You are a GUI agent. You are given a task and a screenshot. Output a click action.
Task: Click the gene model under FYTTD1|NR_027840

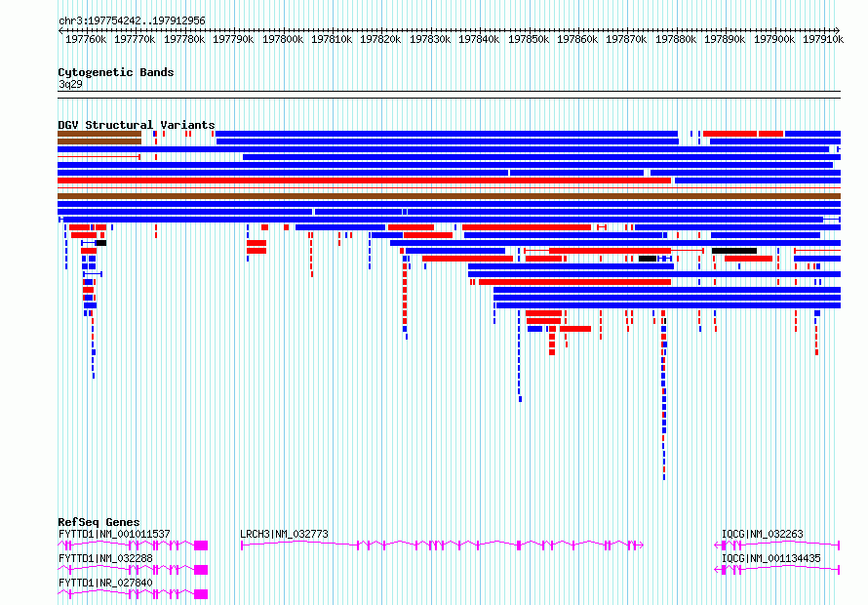(133, 594)
